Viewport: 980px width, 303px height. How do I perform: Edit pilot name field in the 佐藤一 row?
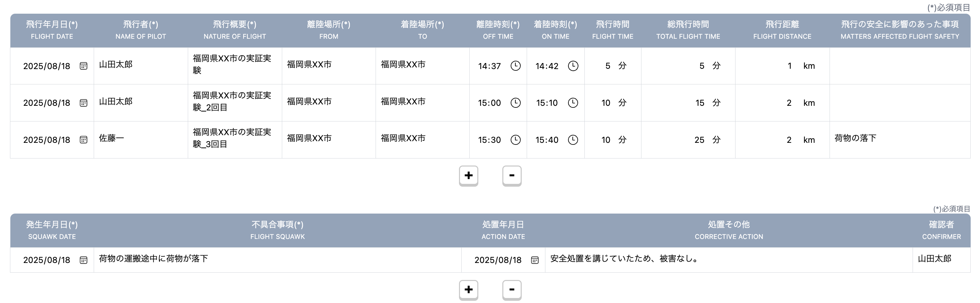click(140, 139)
